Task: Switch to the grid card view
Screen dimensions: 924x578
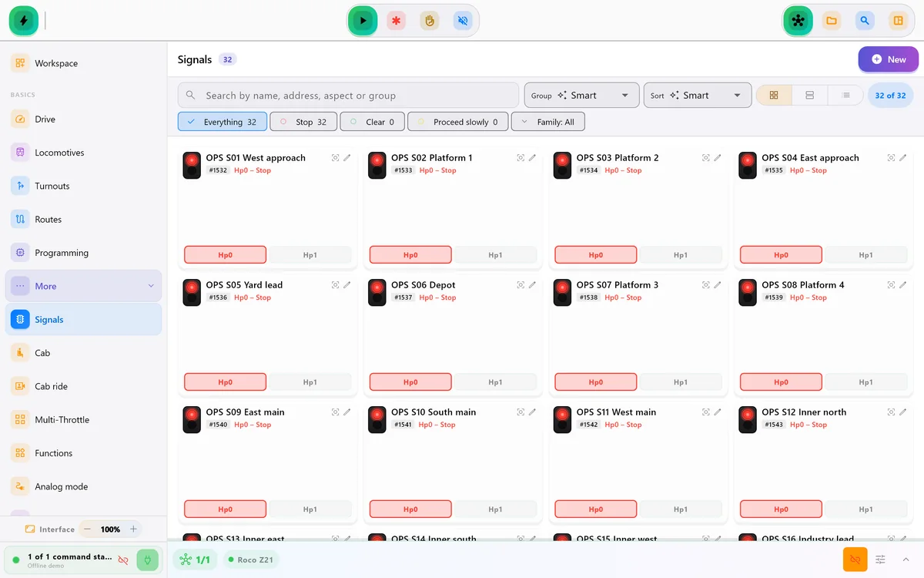Action: pyautogui.click(x=774, y=96)
